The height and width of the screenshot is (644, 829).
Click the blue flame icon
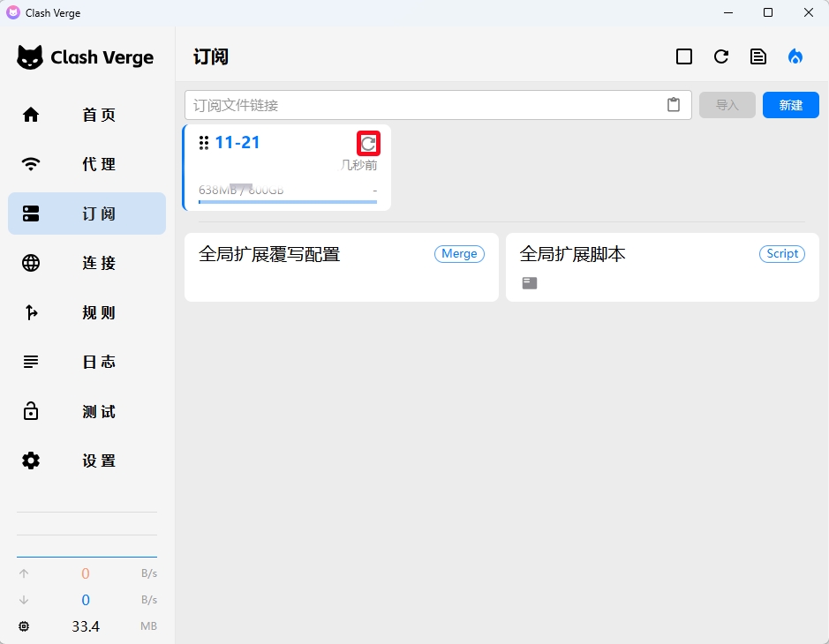(x=795, y=56)
